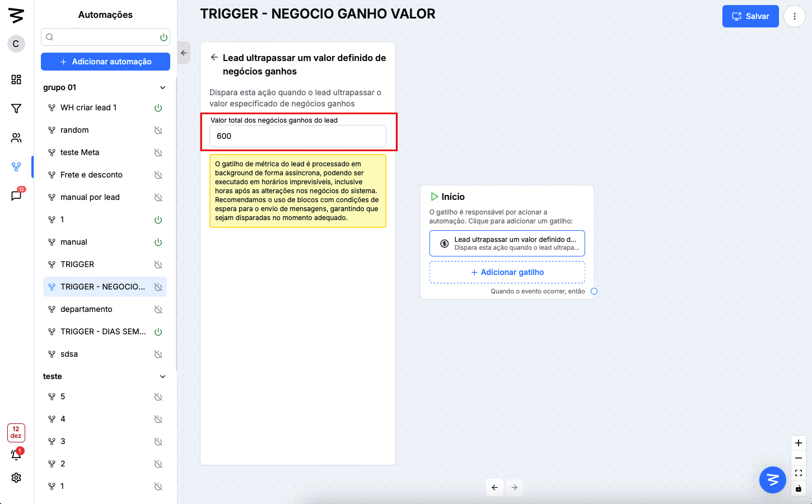Lock the canvas using the padlock icon

[x=798, y=488]
